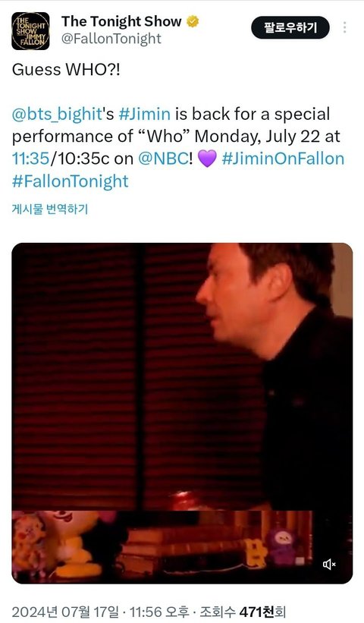
Task: Unmute the video with the speaker icon
Action: pos(329,564)
